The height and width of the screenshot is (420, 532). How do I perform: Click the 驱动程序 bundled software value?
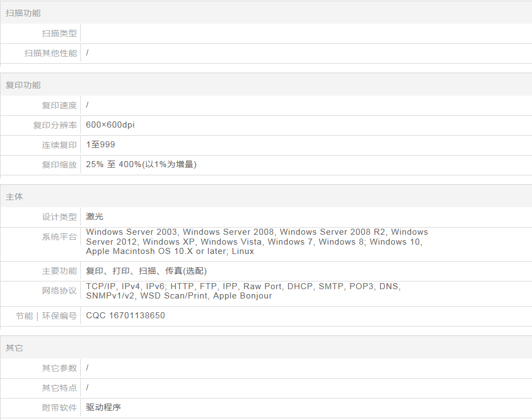103,408
